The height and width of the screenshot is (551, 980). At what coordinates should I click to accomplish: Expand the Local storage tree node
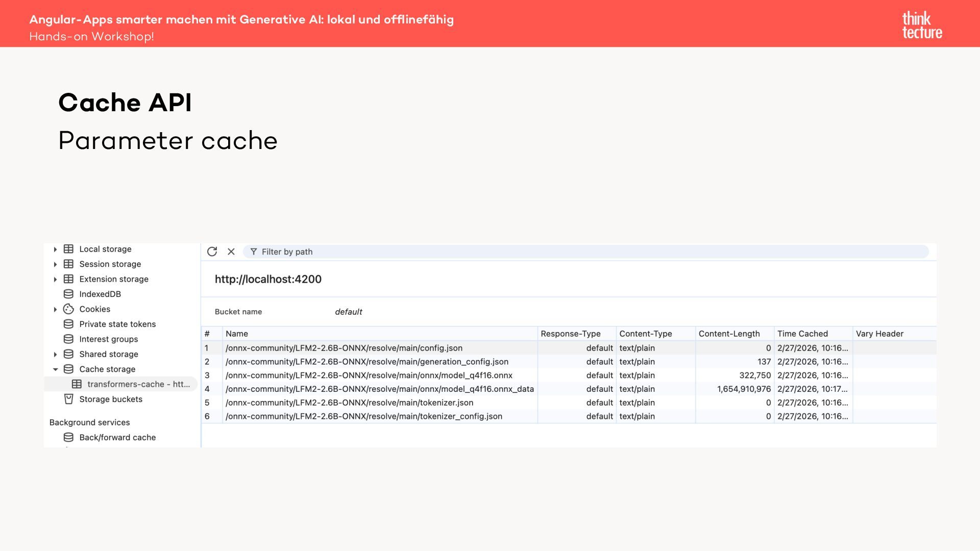(x=55, y=249)
